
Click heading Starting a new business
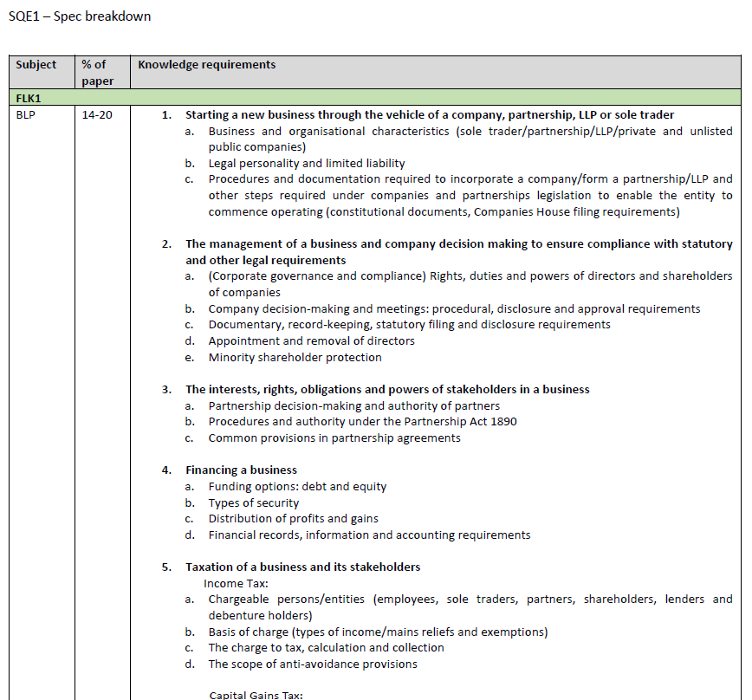click(430, 115)
